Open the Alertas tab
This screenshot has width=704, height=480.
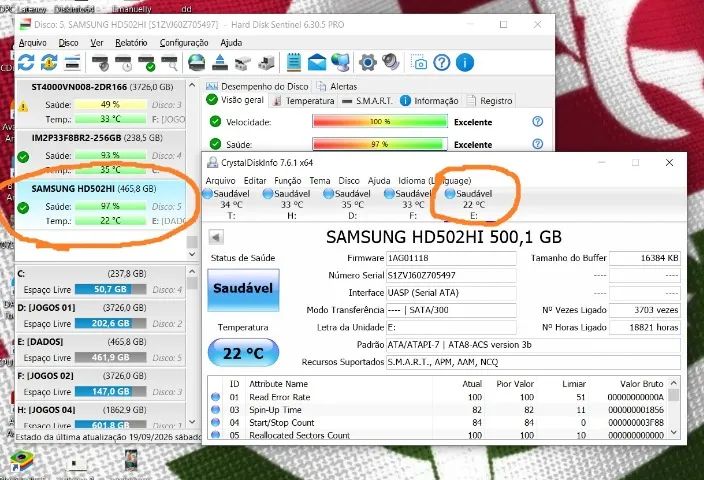[x=337, y=86]
